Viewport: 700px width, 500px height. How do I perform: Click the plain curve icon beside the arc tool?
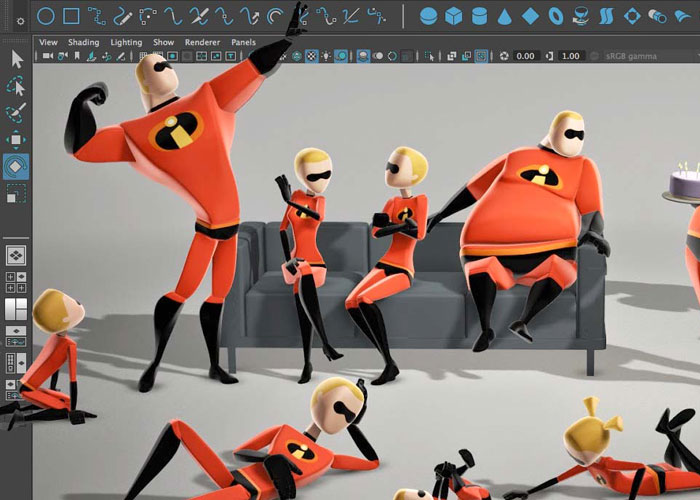(x=173, y=16)
